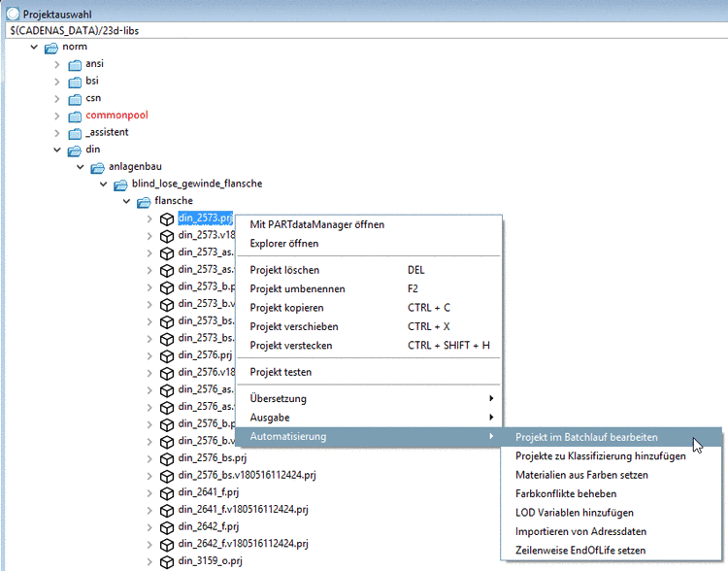This screenshot has height=571, width=728.
Task: Expand the din_3159_o.prj project node
Action: (149, 562)
